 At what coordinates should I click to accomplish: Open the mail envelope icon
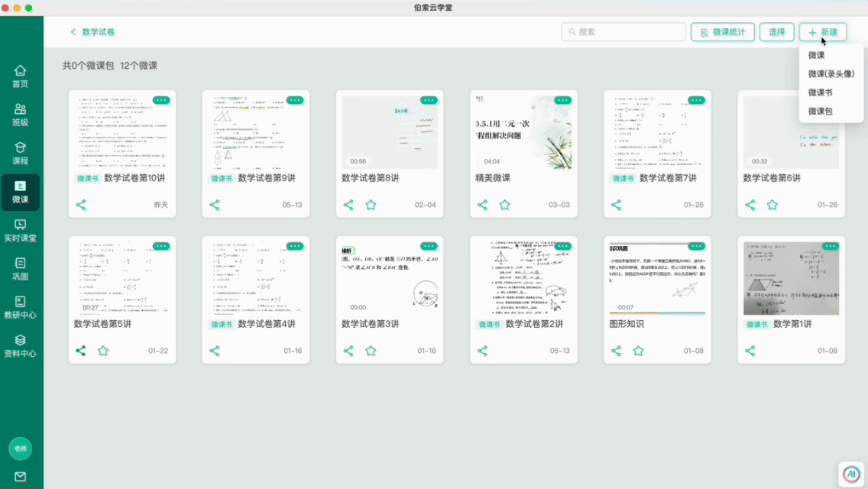[20, 477]
